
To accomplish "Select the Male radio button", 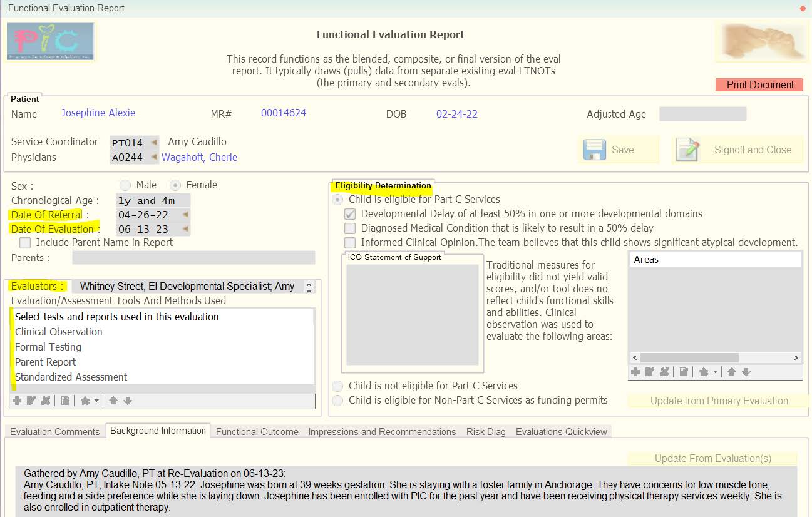I will click(x=125, y=185).
